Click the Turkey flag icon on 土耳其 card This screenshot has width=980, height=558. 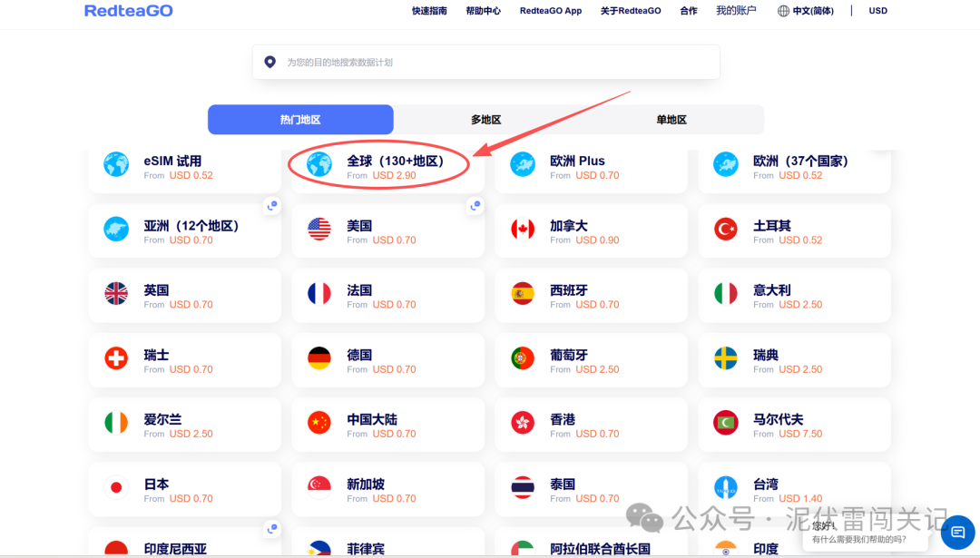[726, 230]
